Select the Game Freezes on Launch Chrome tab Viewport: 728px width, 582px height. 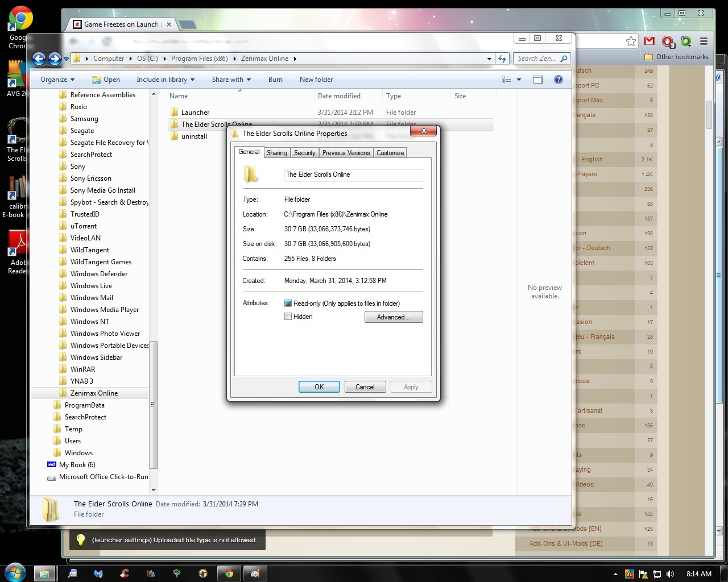[x=121, y=24]
